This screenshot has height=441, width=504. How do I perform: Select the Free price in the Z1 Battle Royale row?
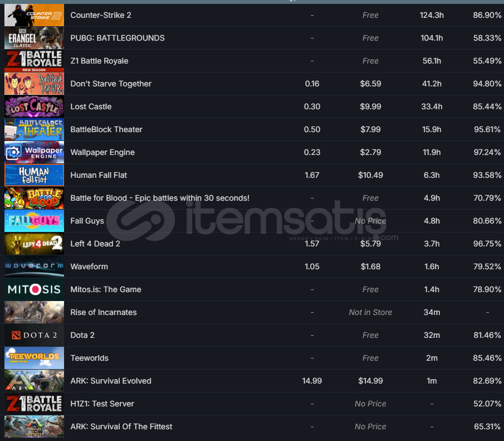tap(370, 61)
